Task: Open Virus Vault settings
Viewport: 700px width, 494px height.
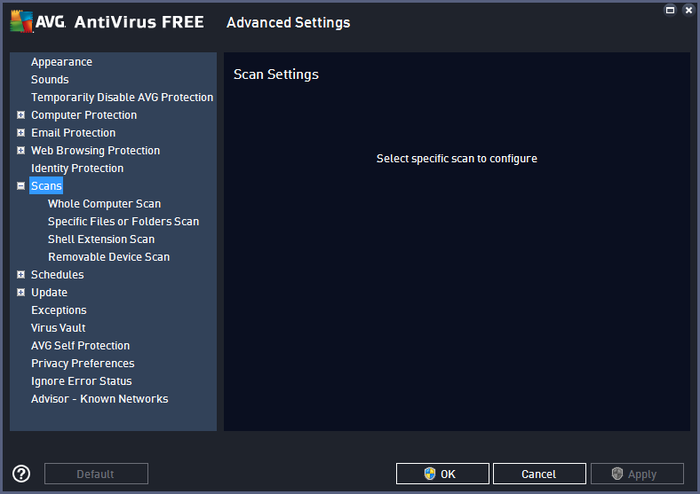Action: [58, 328]
